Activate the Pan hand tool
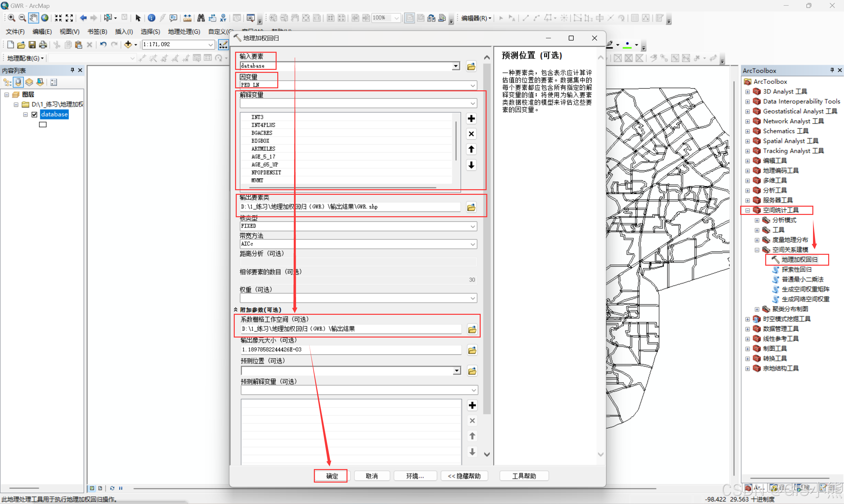Viewport: 844px width, 504px height. [x=33, y=18]
